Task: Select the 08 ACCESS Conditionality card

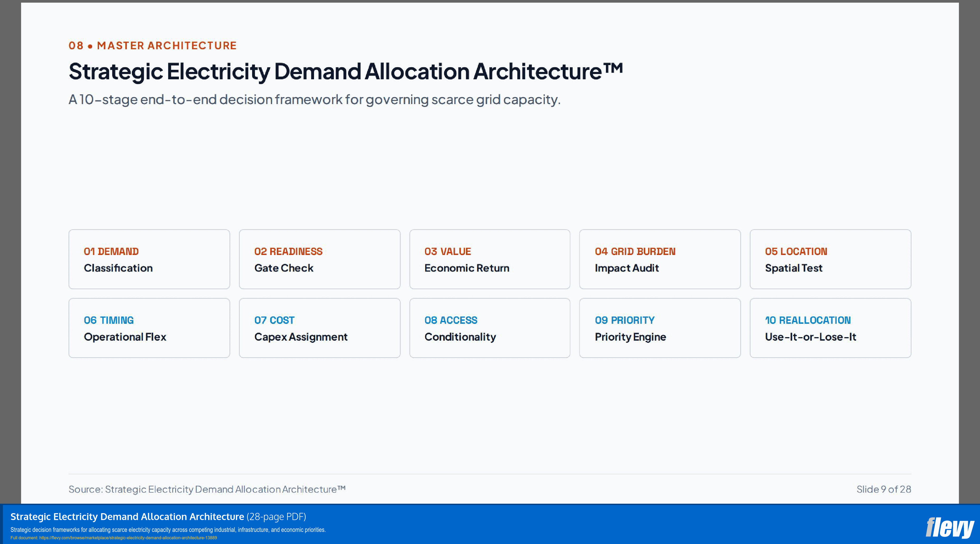Action: click(x=490, y=328)
